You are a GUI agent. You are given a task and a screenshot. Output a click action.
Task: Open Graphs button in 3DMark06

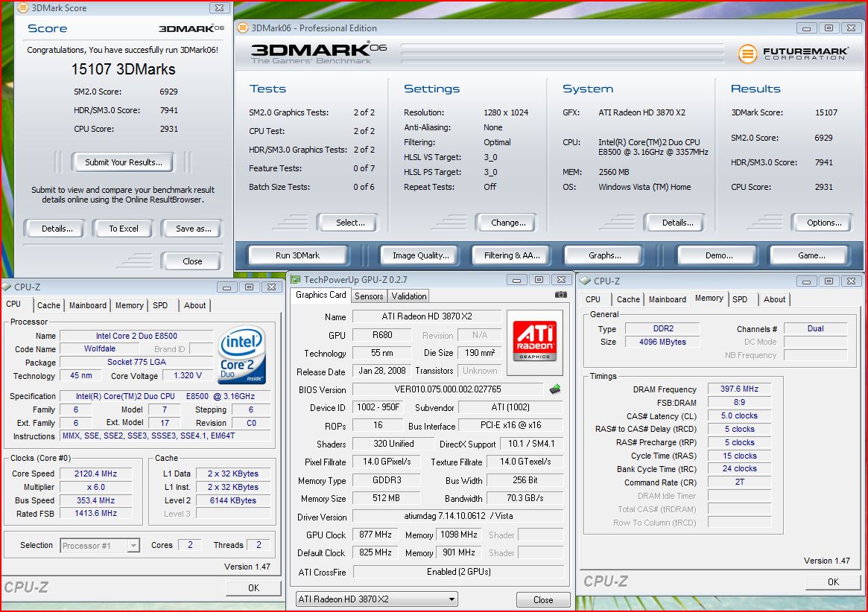[604, 255]
